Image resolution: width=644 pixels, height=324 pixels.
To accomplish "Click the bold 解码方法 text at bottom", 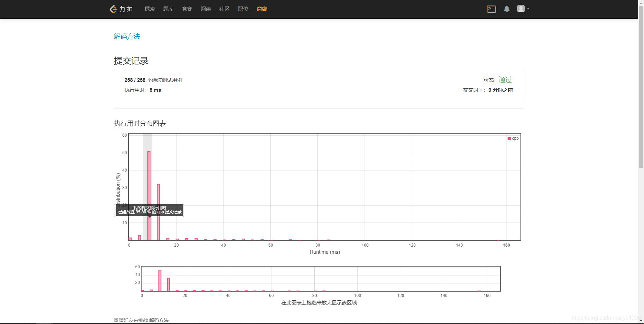I will [x=159, y=320].
